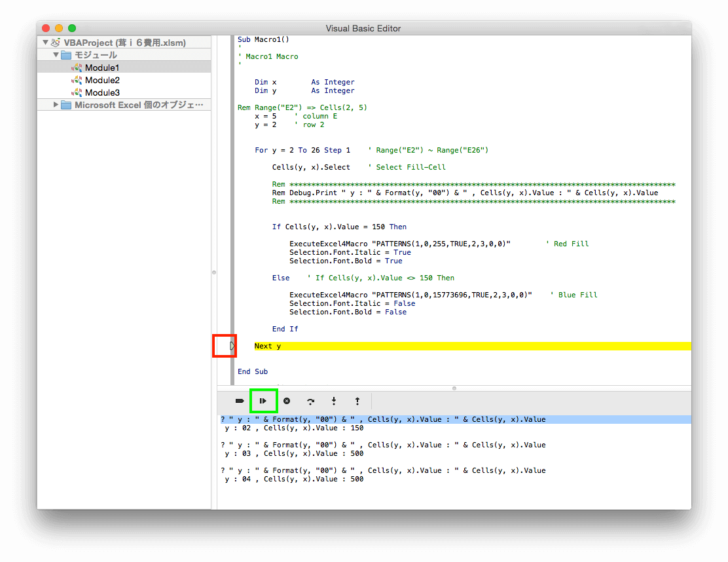Image resolution: width=728 pixels, height=562 pixels.
Task: Click the Step Into icon
Action: point(334,401)
